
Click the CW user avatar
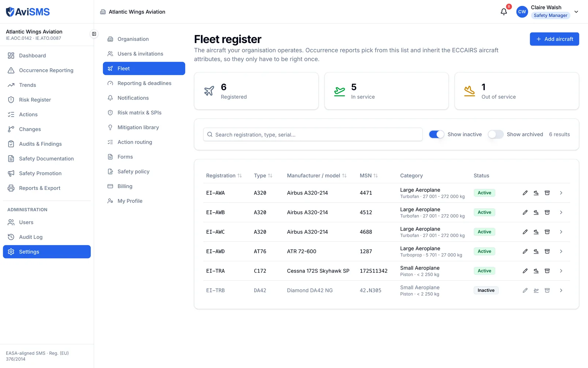tap(522, 12)
